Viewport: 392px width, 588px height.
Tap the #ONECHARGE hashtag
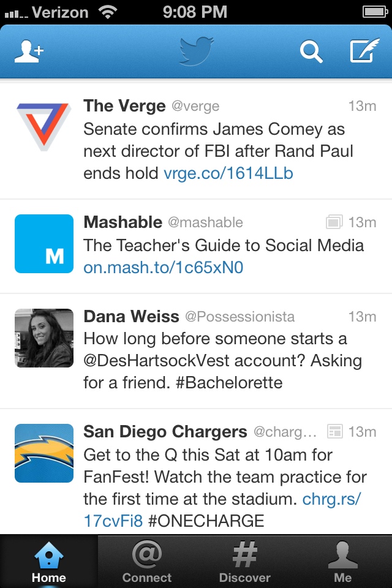(x=206, y=521)
